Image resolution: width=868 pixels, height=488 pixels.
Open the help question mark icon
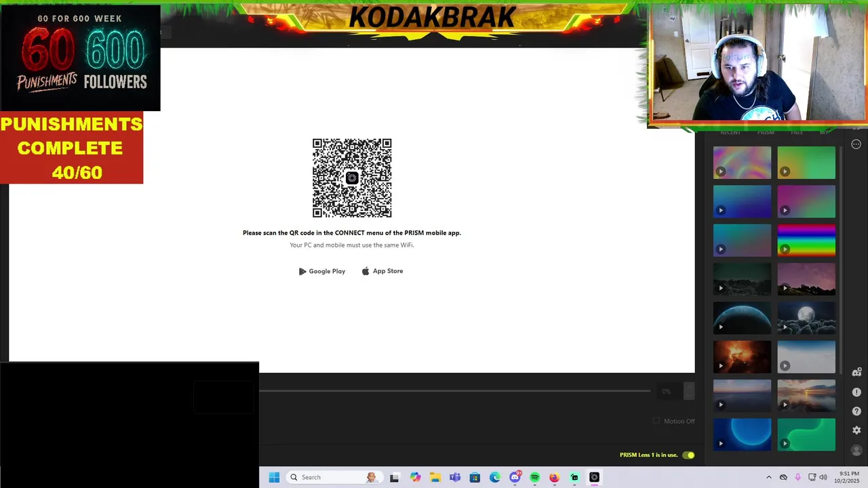(856, 411)
